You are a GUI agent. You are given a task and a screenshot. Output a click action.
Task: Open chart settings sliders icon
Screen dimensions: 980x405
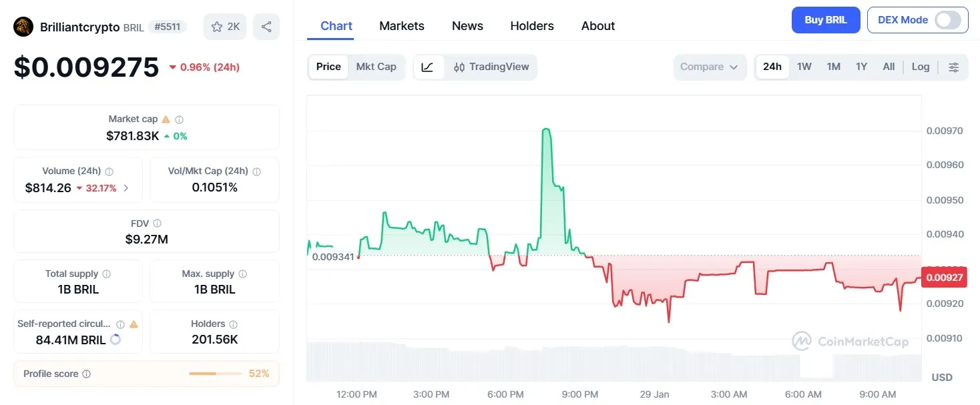[x=953, y=67]
